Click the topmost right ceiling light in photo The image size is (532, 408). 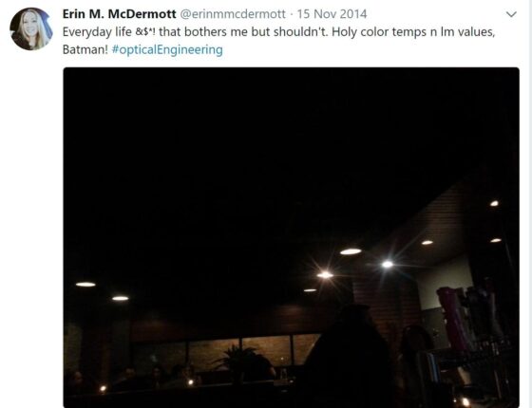click(494, 203)
